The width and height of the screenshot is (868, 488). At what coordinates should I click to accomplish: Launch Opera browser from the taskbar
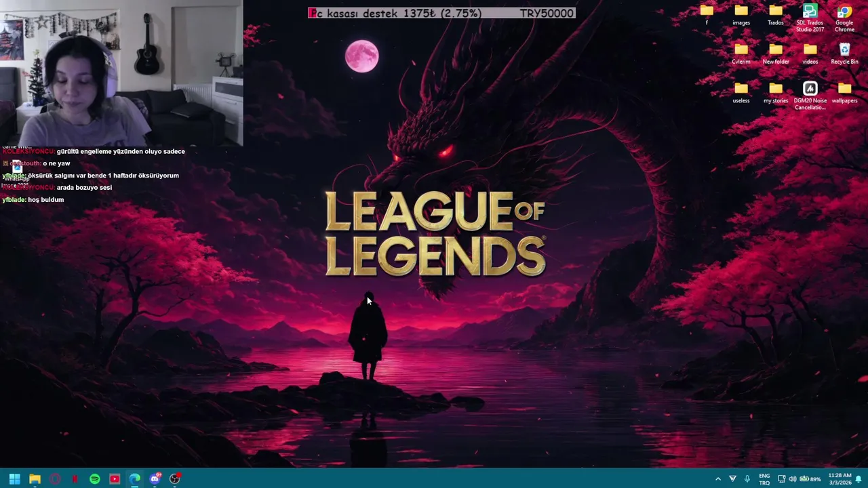click(x=55, y=479)
